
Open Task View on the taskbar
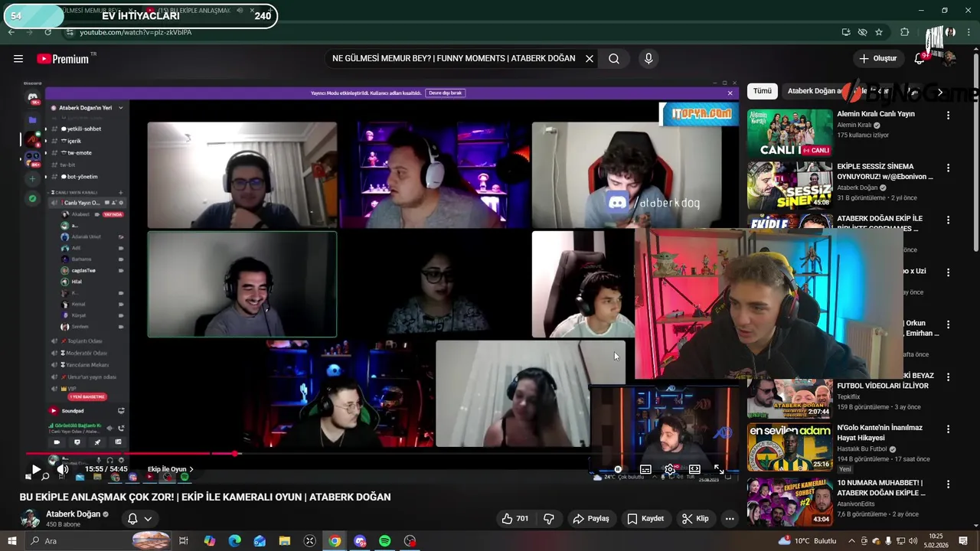(x=184, y=541)
